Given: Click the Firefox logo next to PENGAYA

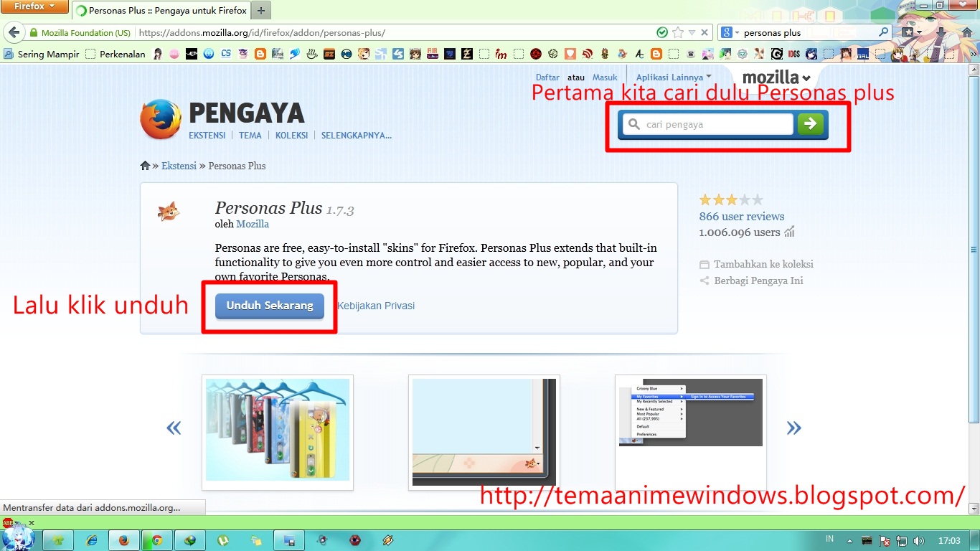Looking at the screenshot, I should pos(161,119).
